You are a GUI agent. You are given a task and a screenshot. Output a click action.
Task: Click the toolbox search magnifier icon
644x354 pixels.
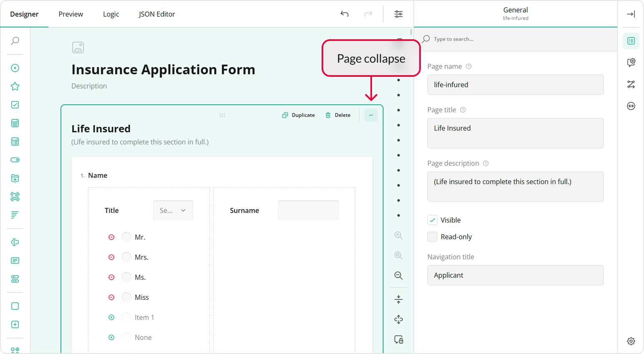[x=15, y=41]
